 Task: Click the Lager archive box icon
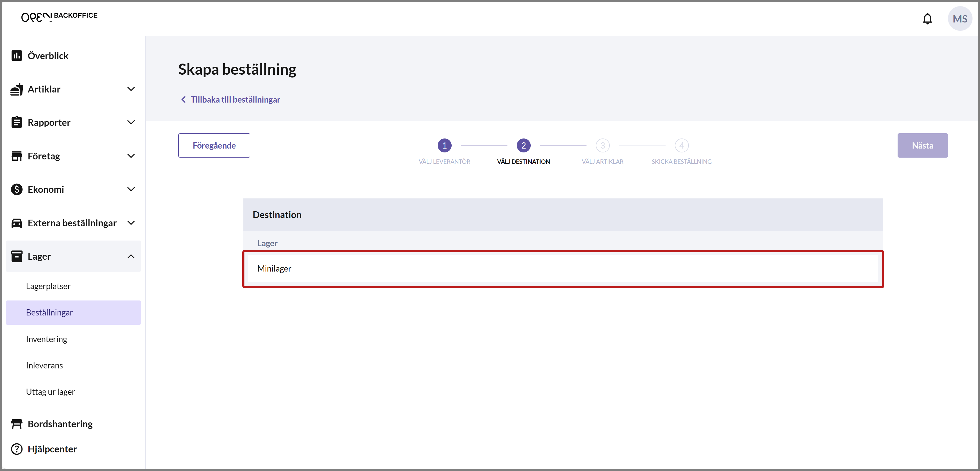click(x=16, y=256)
